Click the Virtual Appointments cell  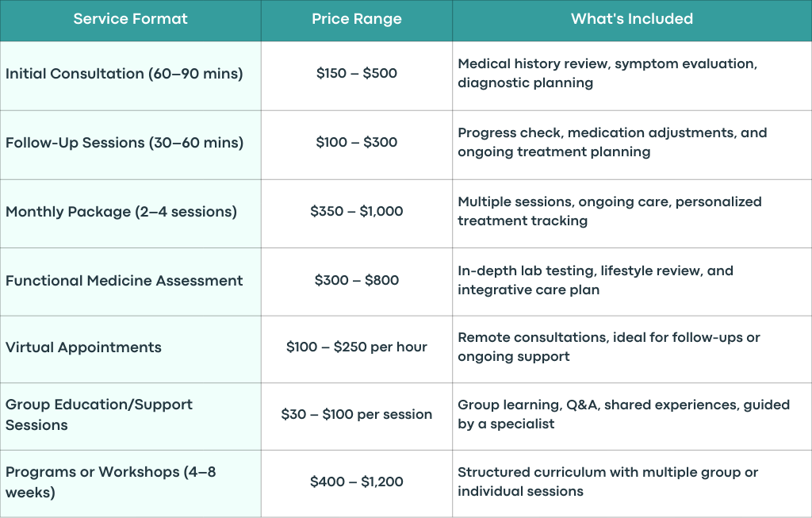coord(131,349)
